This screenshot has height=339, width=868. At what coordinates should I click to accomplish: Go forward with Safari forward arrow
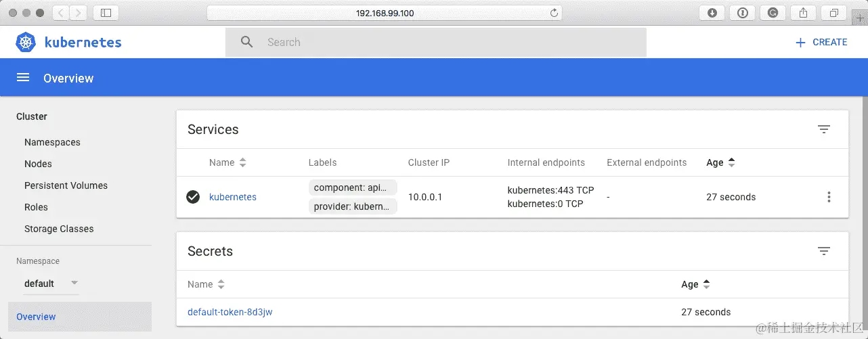(79, 12)
